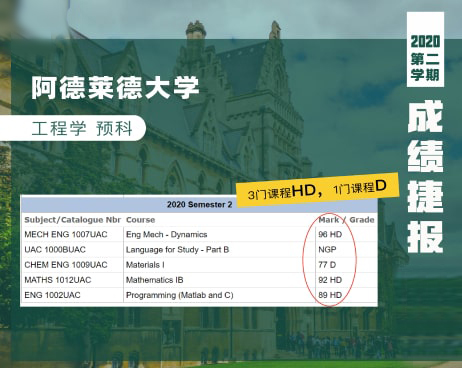
Task: Select the Subject/Catalogue Nbr column header
Action: tap(72, 220)
